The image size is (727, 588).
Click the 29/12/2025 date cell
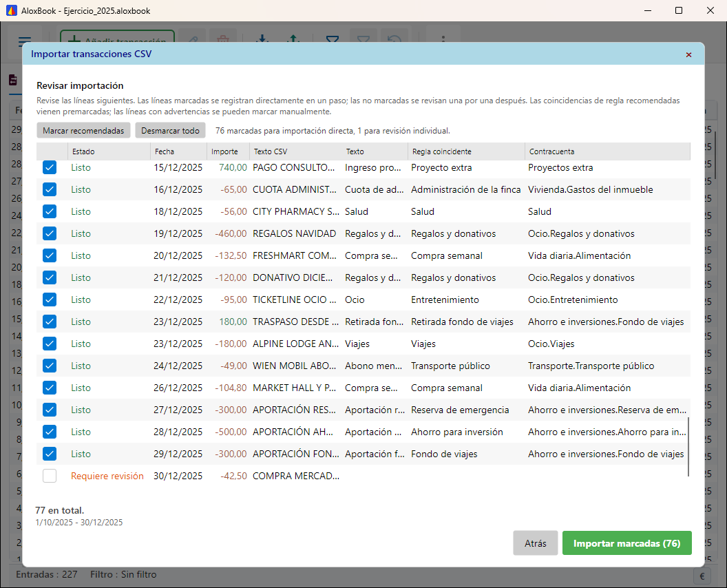(178, 454)
